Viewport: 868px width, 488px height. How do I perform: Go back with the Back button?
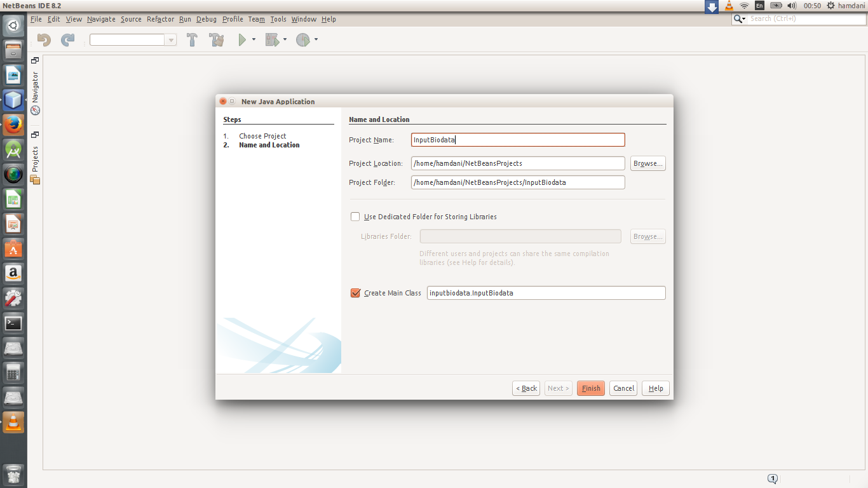[x=526, y=388]
